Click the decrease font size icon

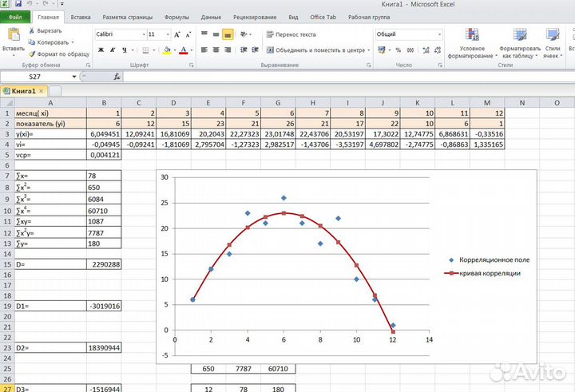click(x=188, y=34)
